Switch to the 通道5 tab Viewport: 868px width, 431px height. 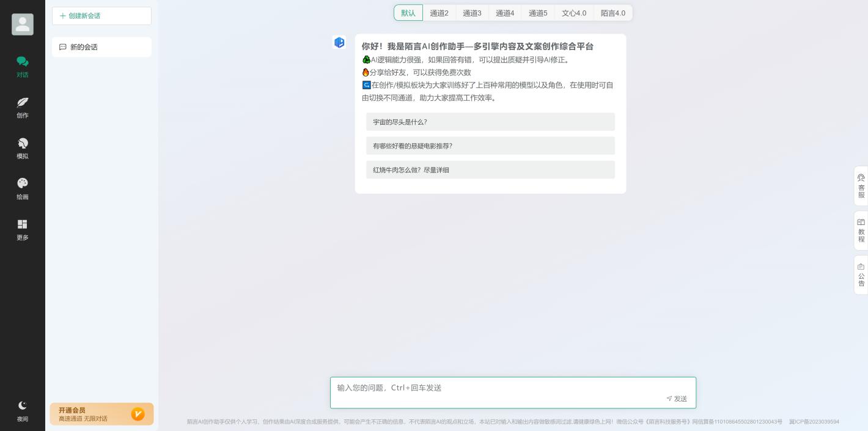[538, 13]
